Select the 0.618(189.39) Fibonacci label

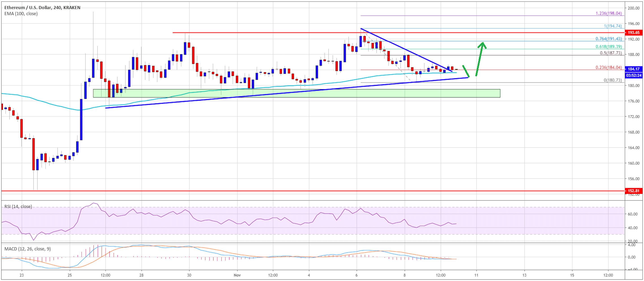click(609, 47)
